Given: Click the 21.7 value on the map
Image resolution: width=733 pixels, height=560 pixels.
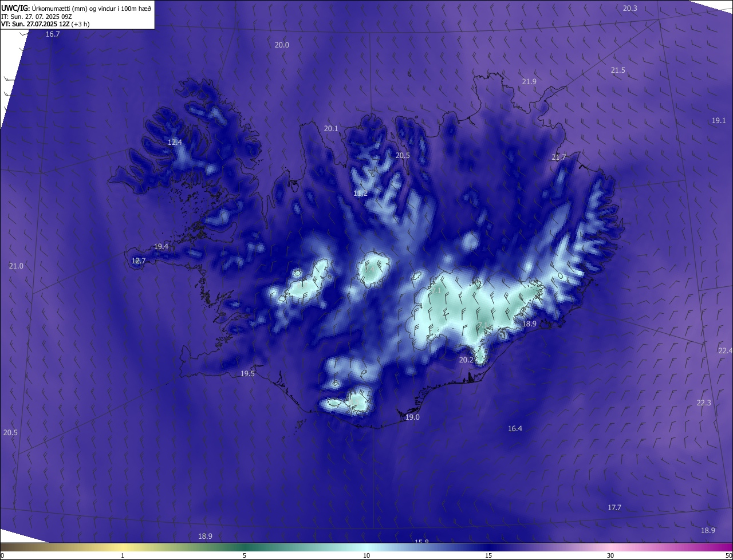Looking at the screenshot, I should (x=558, y=157).
